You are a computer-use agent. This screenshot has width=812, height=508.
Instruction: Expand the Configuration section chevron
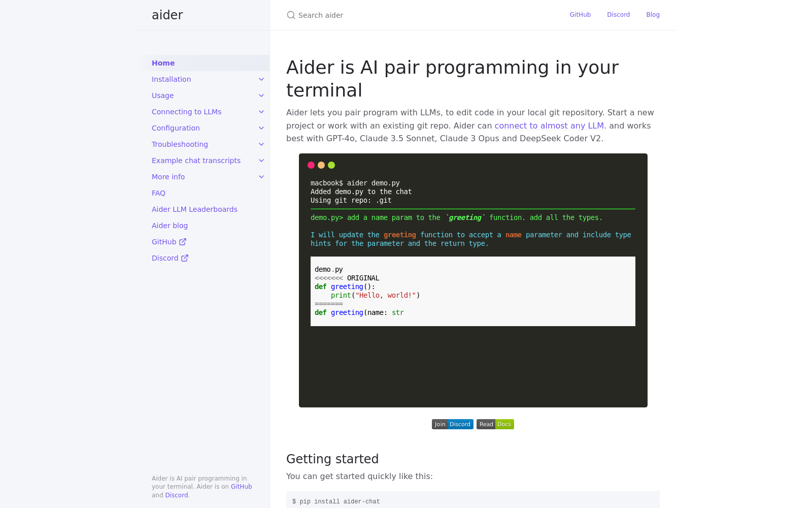(x=261, y=128)
